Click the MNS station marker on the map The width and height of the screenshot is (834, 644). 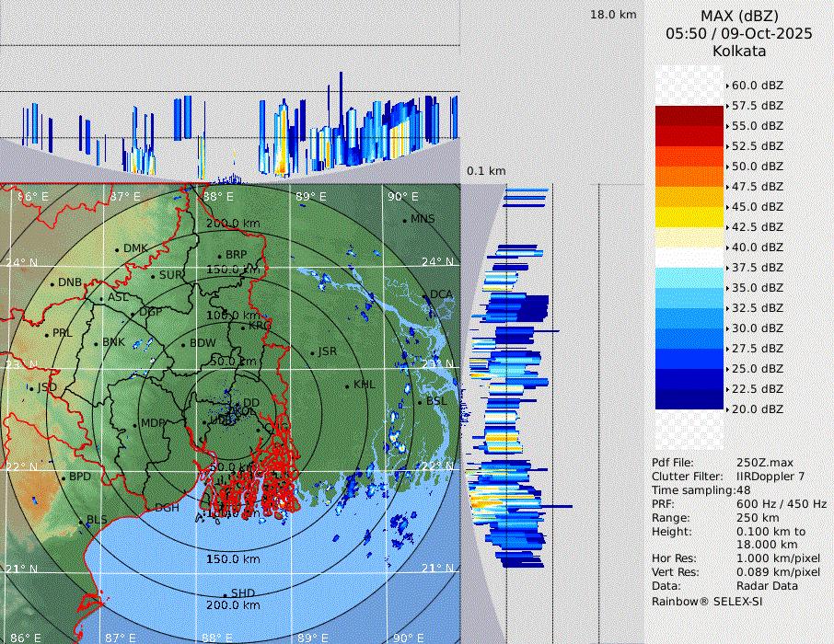pyautogui.click(x=405, y=220)
